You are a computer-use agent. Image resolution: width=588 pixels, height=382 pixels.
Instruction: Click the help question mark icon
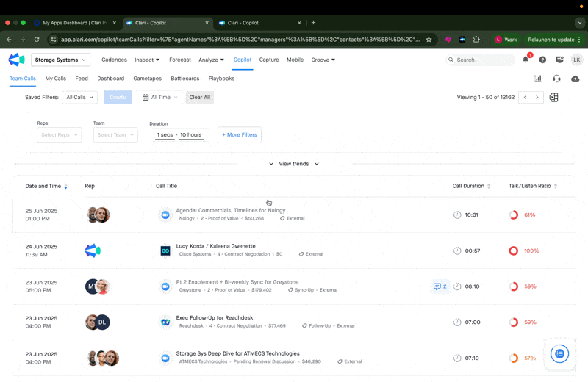(542, 60)
